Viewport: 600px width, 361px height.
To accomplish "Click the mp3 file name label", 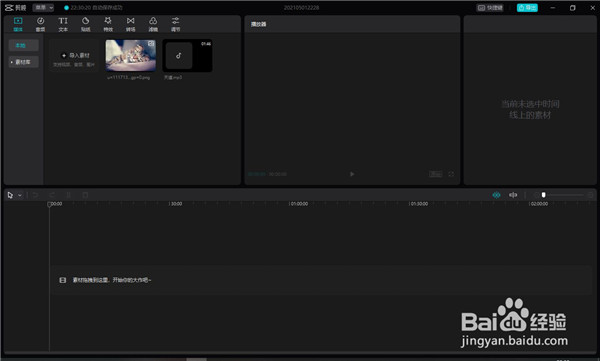I will pyautogui.click(x=173, y=77).
